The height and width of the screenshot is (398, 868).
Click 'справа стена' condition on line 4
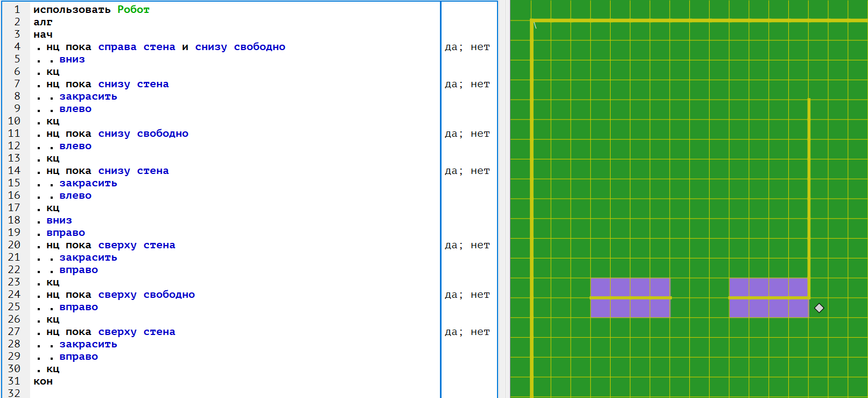click(136, 47)
